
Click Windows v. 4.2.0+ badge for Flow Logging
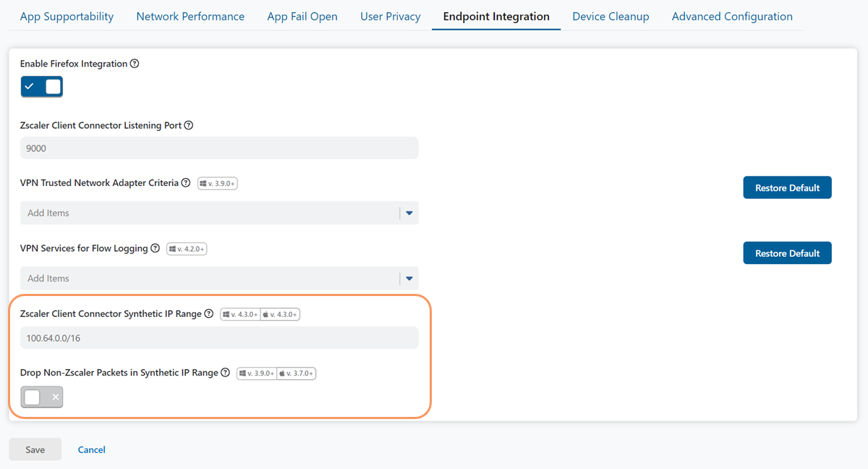[187, 249]
